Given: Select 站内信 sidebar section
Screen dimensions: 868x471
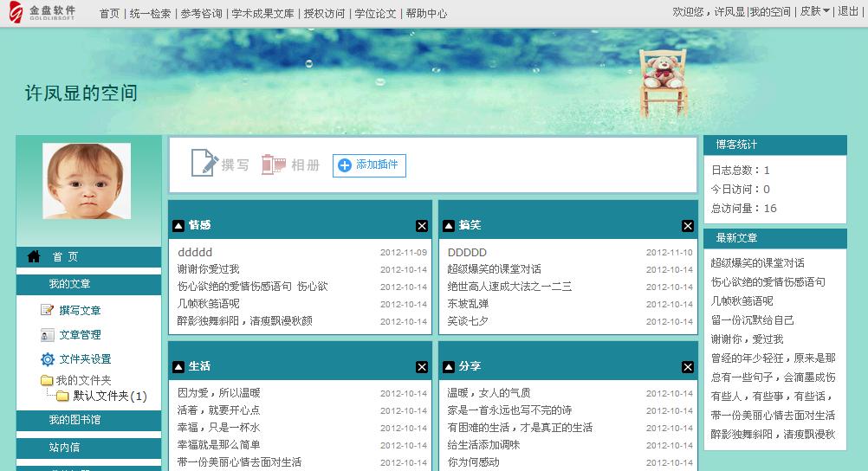Looking at the screenshot, I should 88,448.
